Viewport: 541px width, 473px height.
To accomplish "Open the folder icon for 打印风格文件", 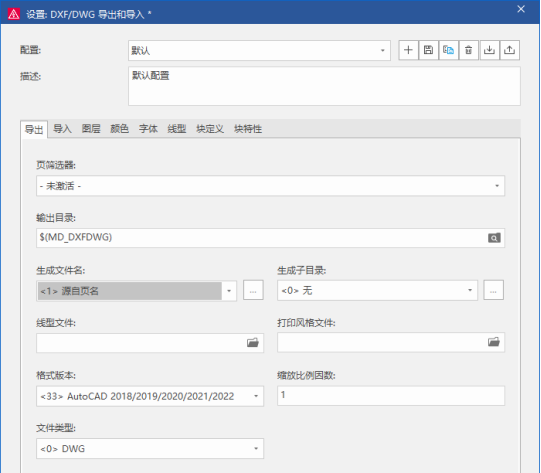I will tap(493, 342).
